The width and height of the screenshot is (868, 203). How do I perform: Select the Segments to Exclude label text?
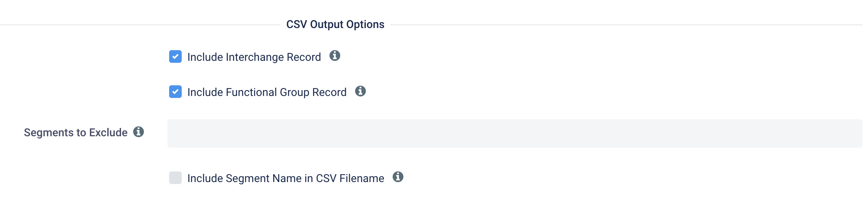(76, 133)
